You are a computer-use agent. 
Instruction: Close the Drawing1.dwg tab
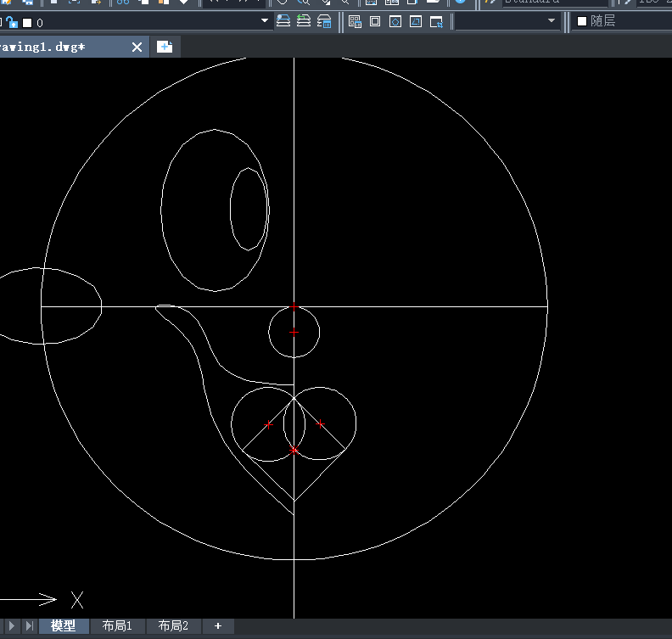click(x=137, y=48)
